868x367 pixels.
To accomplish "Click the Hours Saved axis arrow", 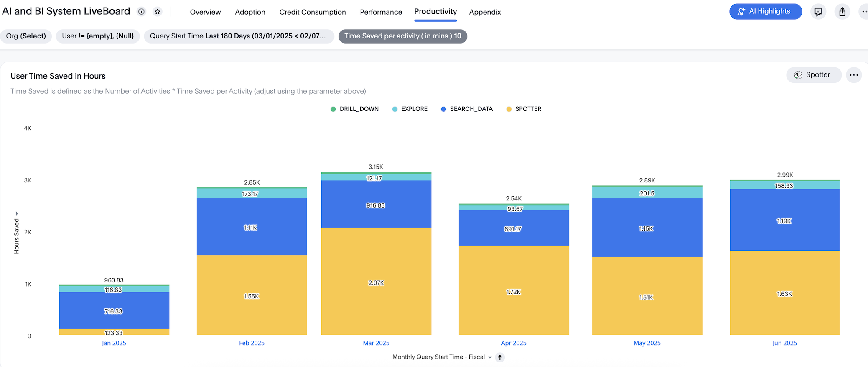I will coord(17,213).
